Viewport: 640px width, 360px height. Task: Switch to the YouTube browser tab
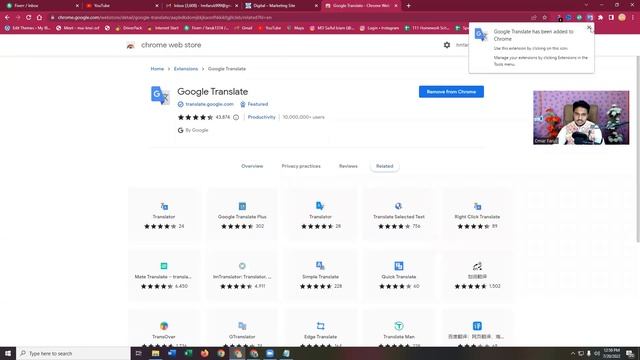tap(121, 6)
